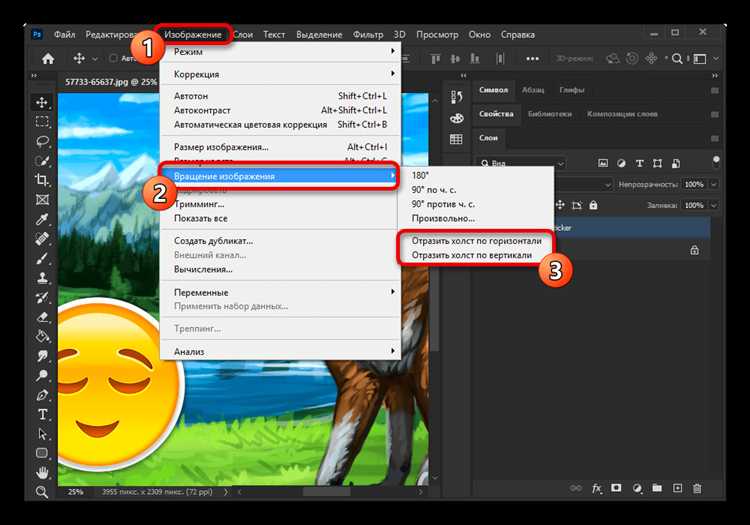Select the Frame tool
The width and height of the screenshot is (750, 525).
[42, 199]
